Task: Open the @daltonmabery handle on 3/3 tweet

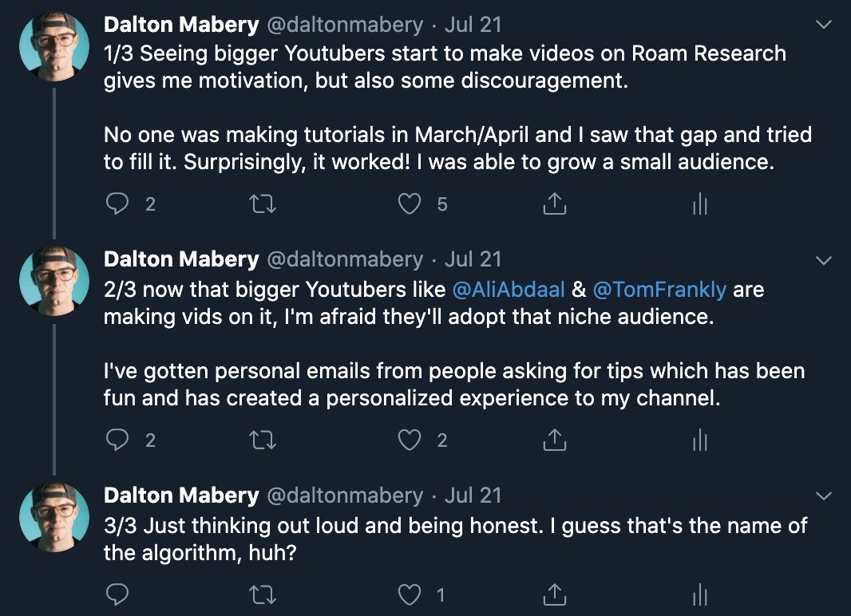Action: click(345, 496)
